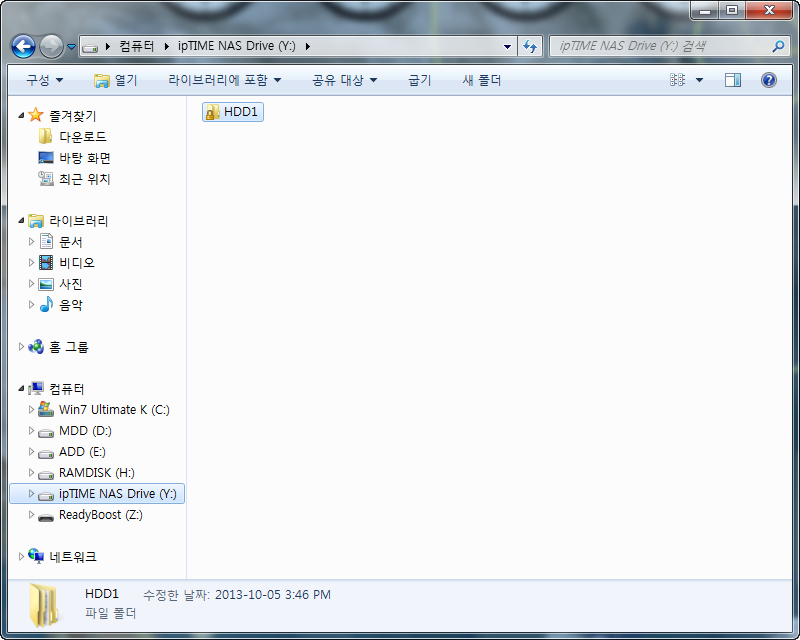Click the 굽기 burn button
This screenshot has height=640, width=800.
[x=419, y=80]
